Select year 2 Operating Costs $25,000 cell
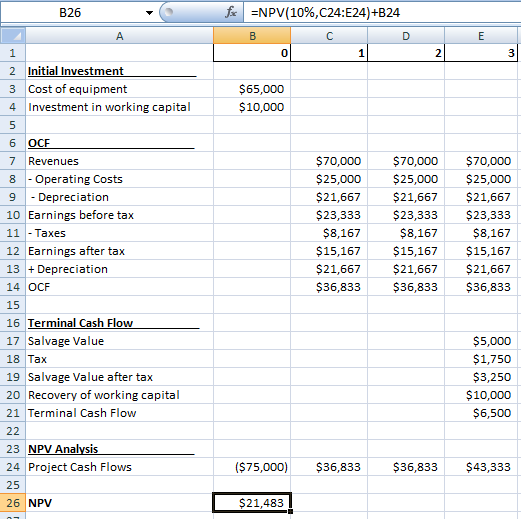Image resolution: width=521 pixels, height=519 pixels. (x=406, y=179)
